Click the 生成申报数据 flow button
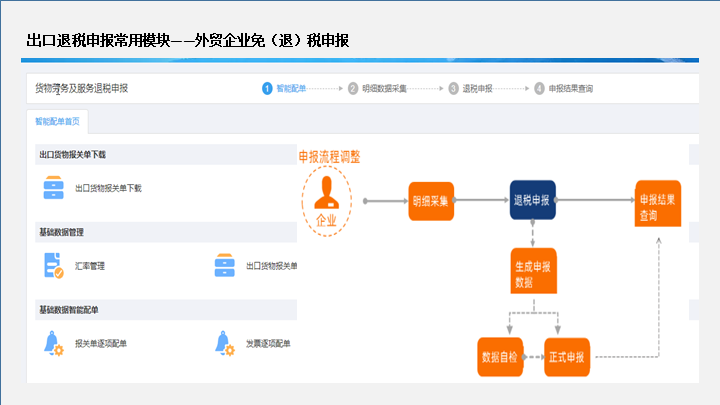 pyautogui.click(x=534, y=271)
